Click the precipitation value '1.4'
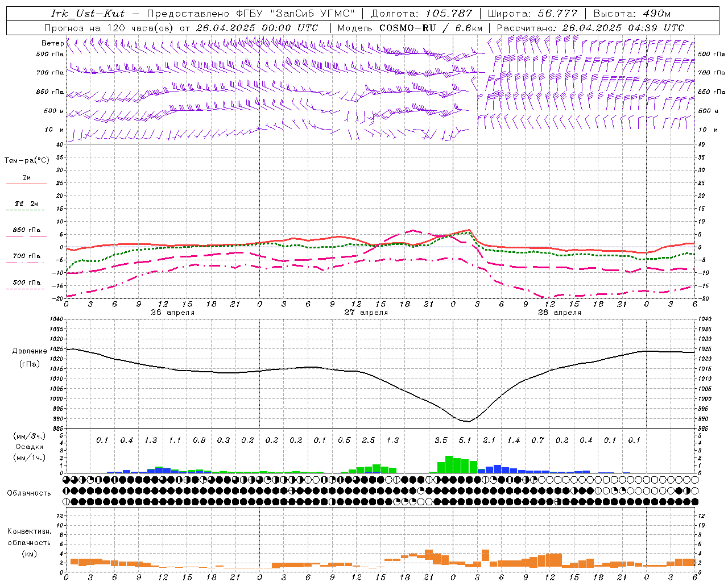 pos(513,440)
